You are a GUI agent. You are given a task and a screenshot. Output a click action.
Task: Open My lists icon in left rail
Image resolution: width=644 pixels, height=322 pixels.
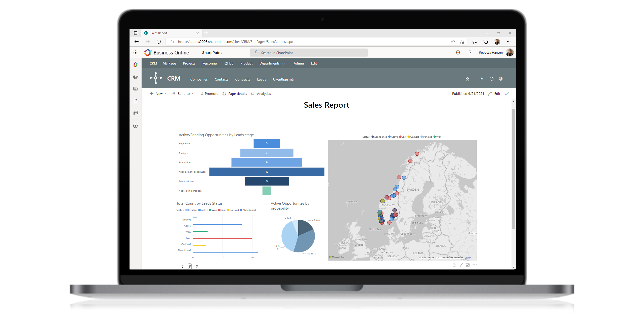pos(135,113)
